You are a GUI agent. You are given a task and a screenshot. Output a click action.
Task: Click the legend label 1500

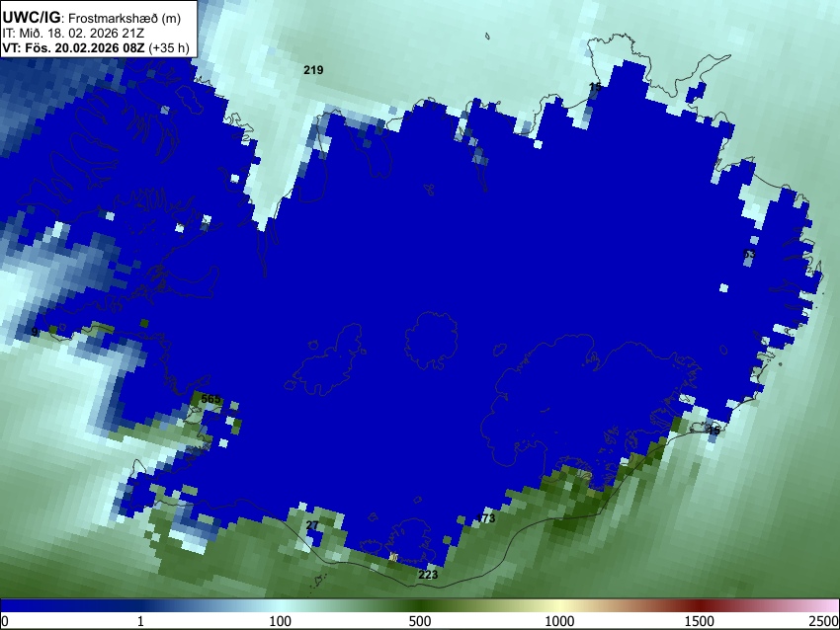pyautogui.click(x=700, y=621)
